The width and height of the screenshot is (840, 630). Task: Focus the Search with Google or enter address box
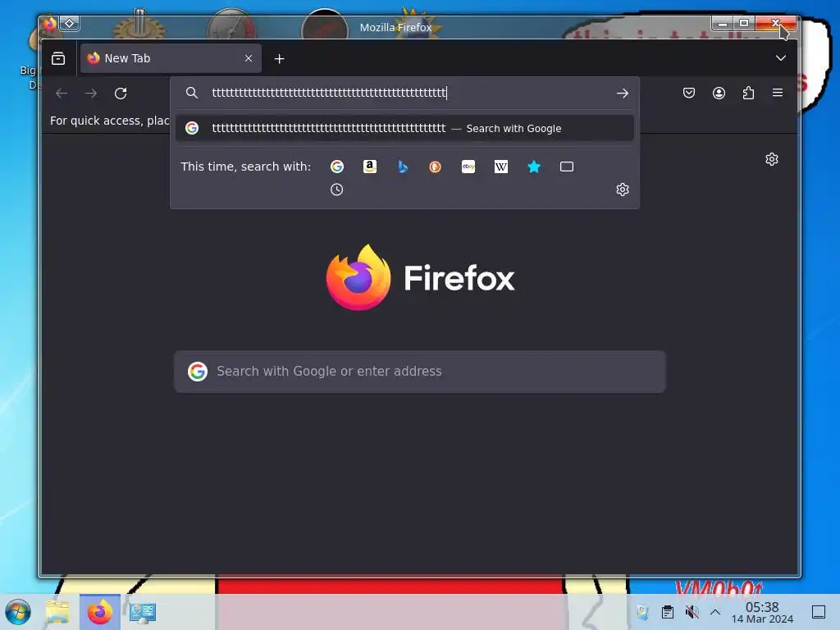(419, 372)
